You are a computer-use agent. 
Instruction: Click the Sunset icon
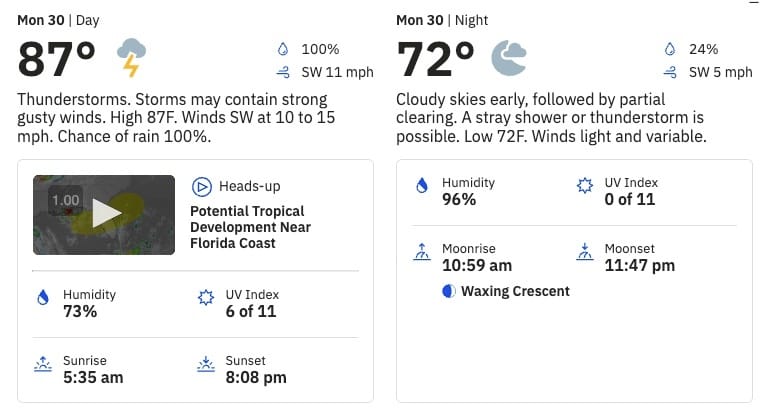click(x=206, y=364)
